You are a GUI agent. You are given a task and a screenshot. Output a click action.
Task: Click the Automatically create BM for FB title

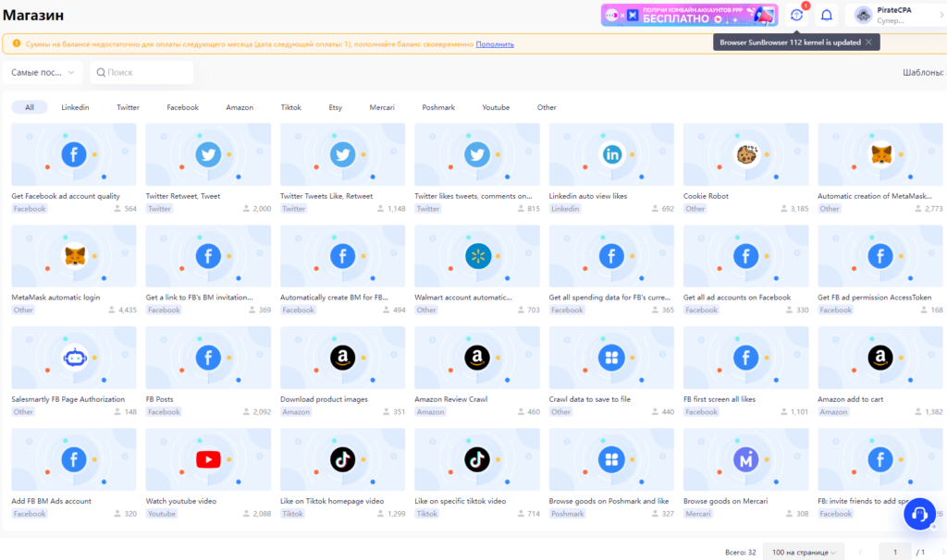334,298
